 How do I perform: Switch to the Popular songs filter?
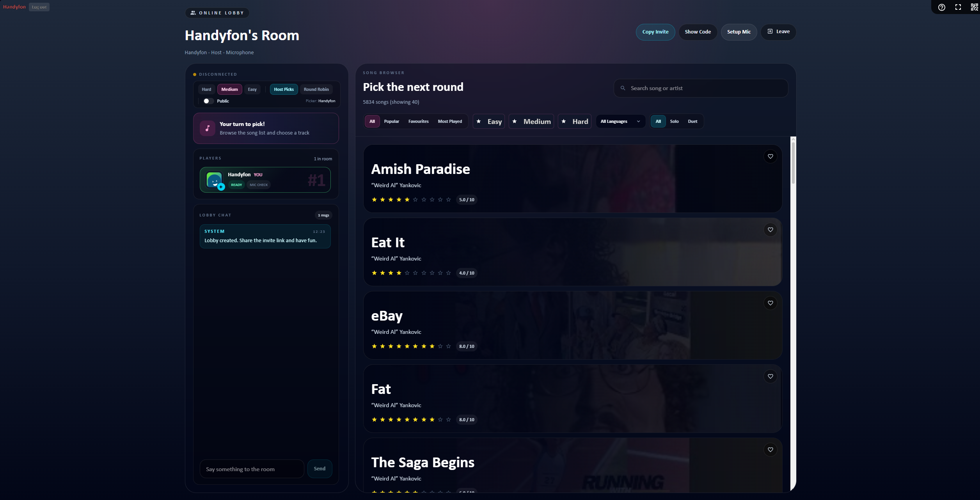[x=391, y=121]
